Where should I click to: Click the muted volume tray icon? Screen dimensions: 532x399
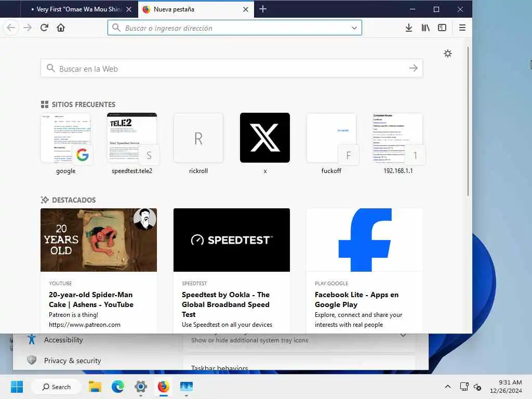pyautogui.click(x=478, y=387)
